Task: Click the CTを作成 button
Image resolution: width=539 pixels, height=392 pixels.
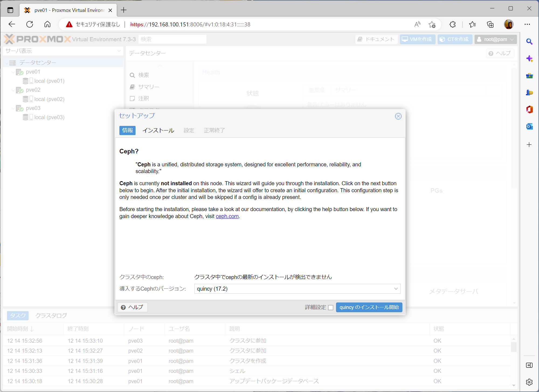Action: point(455,39)
